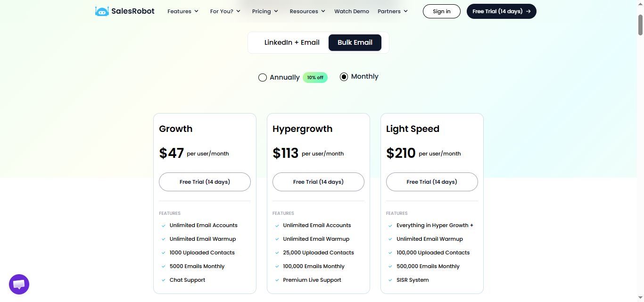Start Free Trial for Hypergrowth plan
644x302 pixels.
tap(318, 182)
